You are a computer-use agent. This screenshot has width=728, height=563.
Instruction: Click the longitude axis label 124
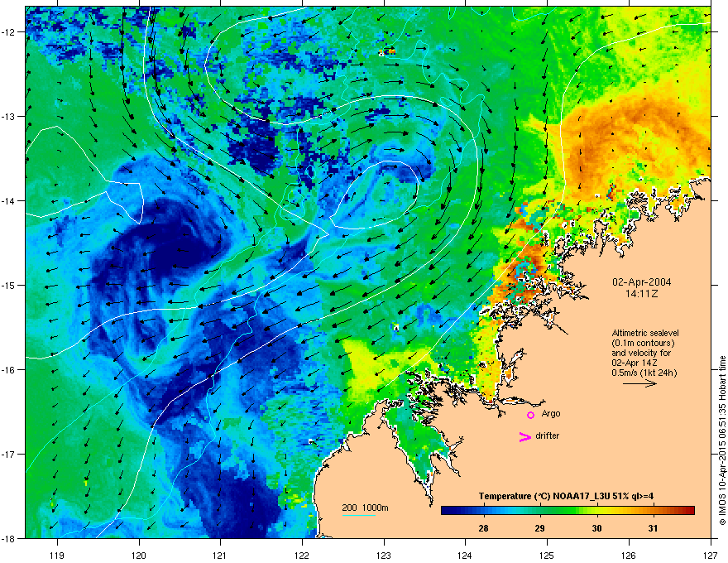tap(465, 556)
